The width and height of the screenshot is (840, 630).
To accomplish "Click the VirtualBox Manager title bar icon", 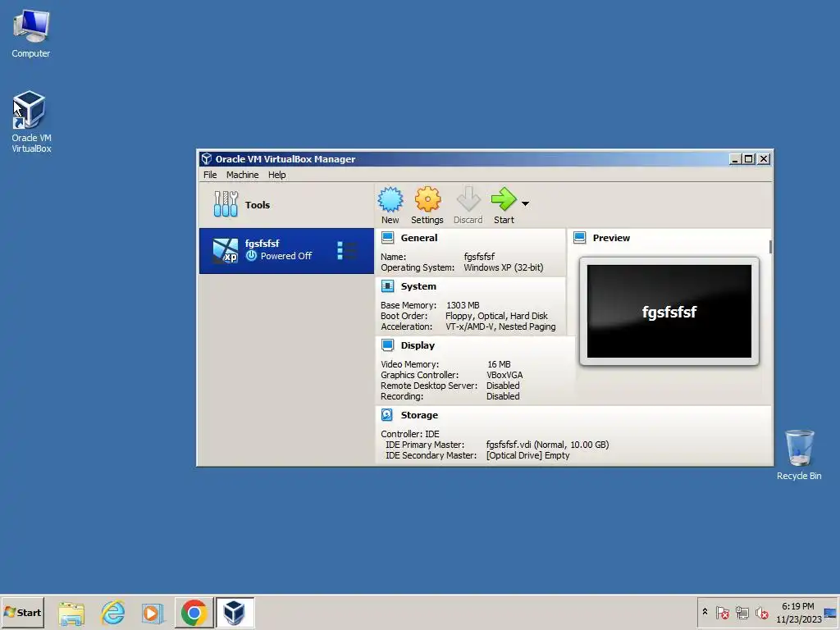I will click(x=207, y=158).
